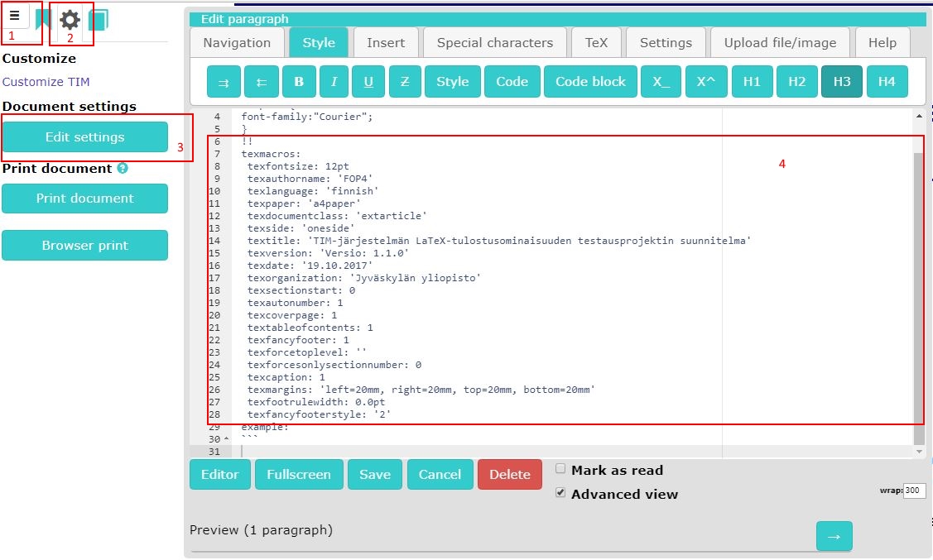Open the Special characters tab
Viewport: 933px width, 560px height.
(x=495, y=43)
